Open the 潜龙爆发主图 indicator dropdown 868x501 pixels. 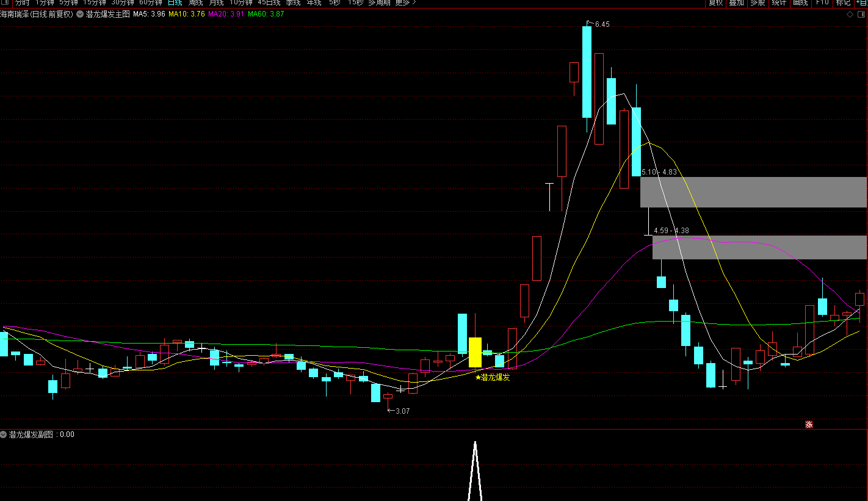click(80, 14)
